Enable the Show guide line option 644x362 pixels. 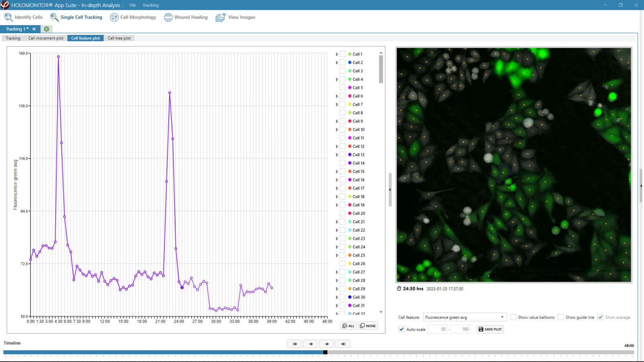(x=561, y=317)
